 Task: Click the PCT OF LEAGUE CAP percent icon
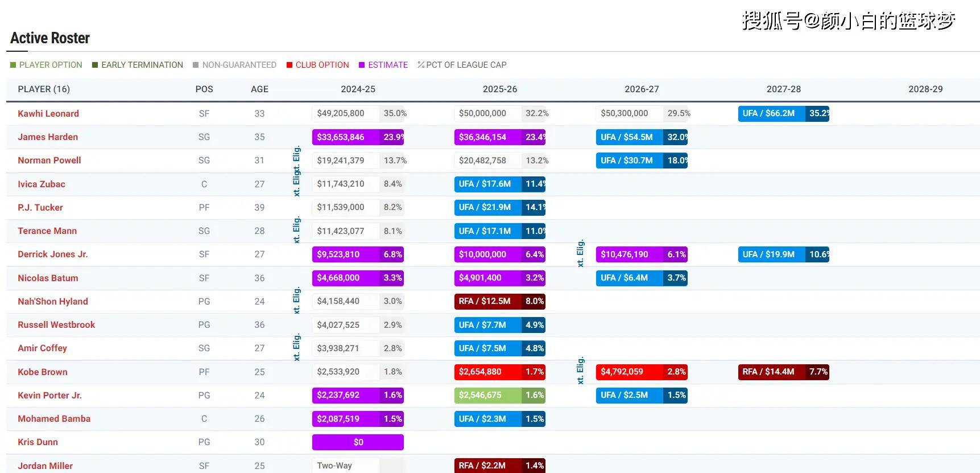coord(421,65)
